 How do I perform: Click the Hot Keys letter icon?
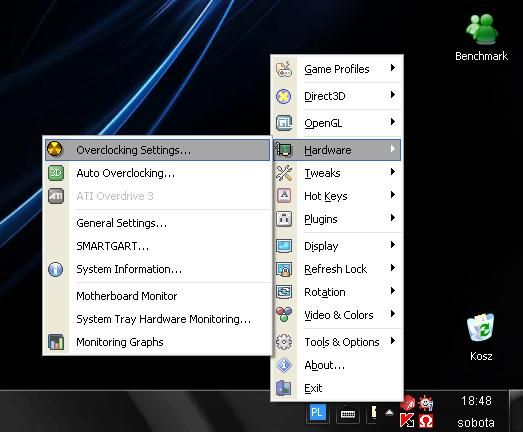pos(284,196)
